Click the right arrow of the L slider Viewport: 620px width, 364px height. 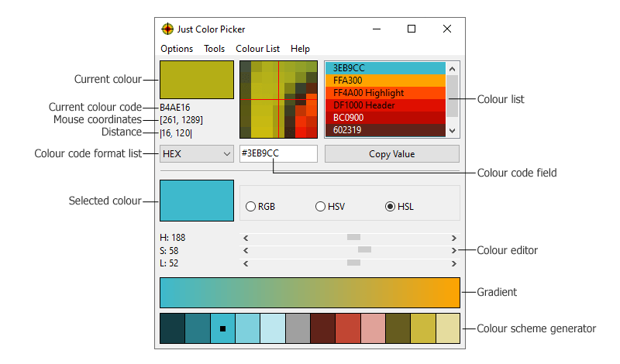click(x=453, y=263)
